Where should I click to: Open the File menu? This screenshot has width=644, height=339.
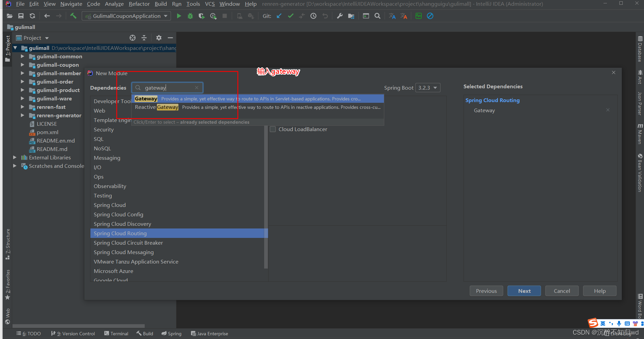point(20,4)
